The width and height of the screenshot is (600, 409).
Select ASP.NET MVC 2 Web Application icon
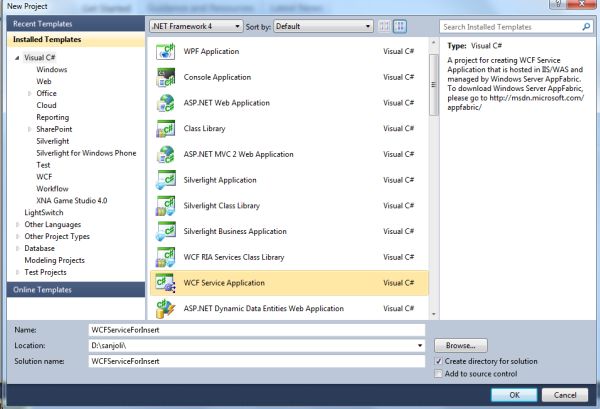165,154
